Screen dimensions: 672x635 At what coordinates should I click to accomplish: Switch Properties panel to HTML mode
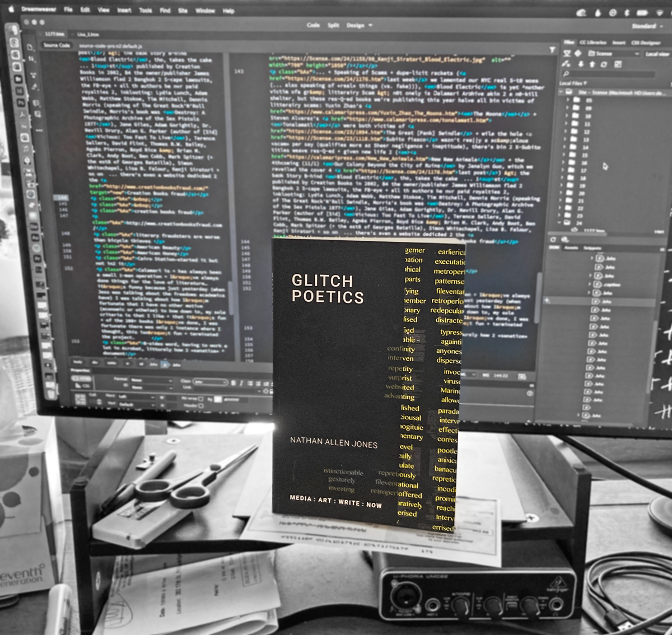point(81,379)
